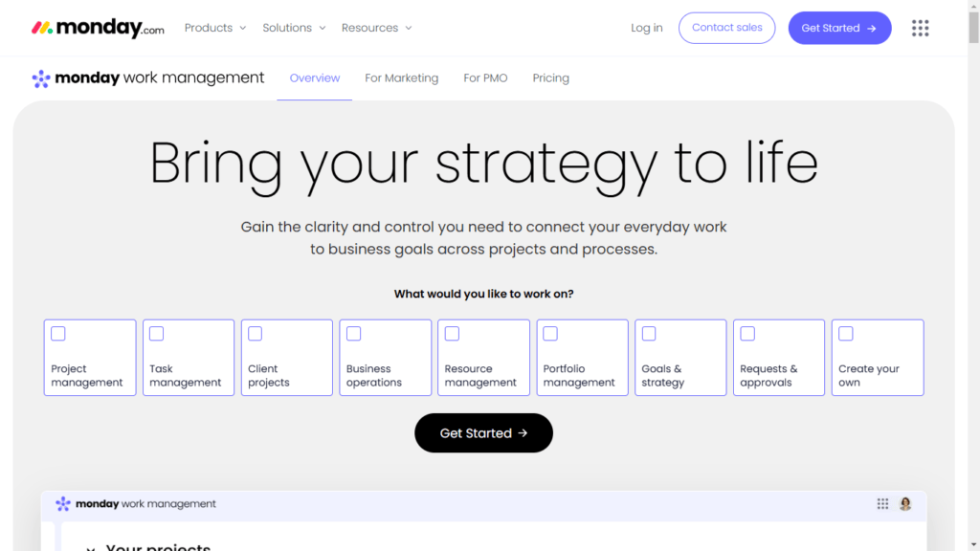Click the Contact sales button
Screen dimensions: 980x551
(x=726, y=28)
